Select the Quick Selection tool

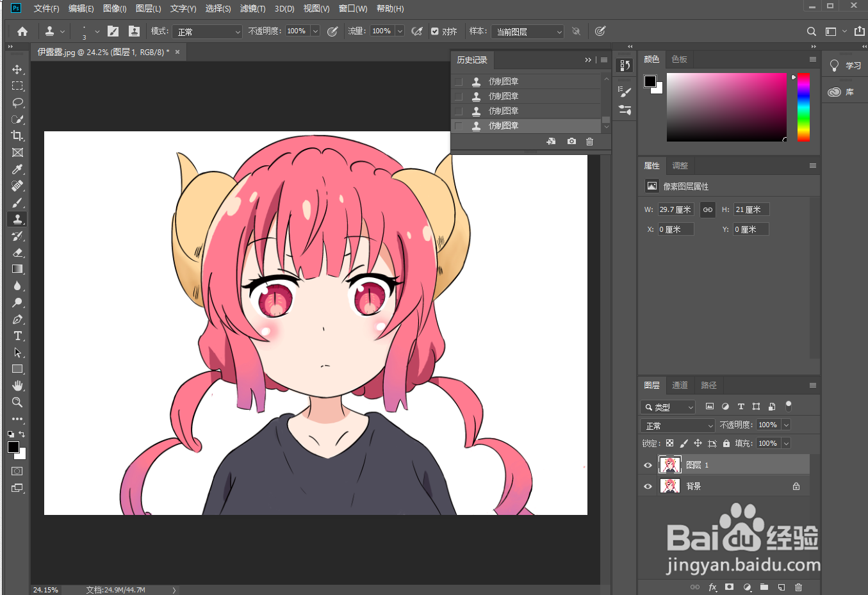[17, 119]
